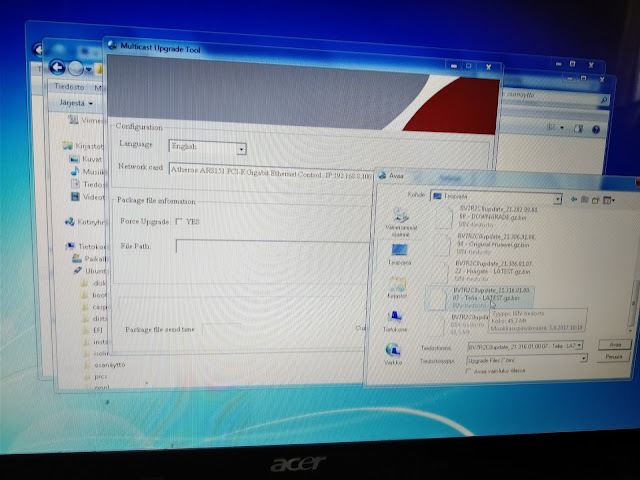Open the Tiedosto menu in Explorer
Screen dimensions: 640x480
click(x=69, y=87)
